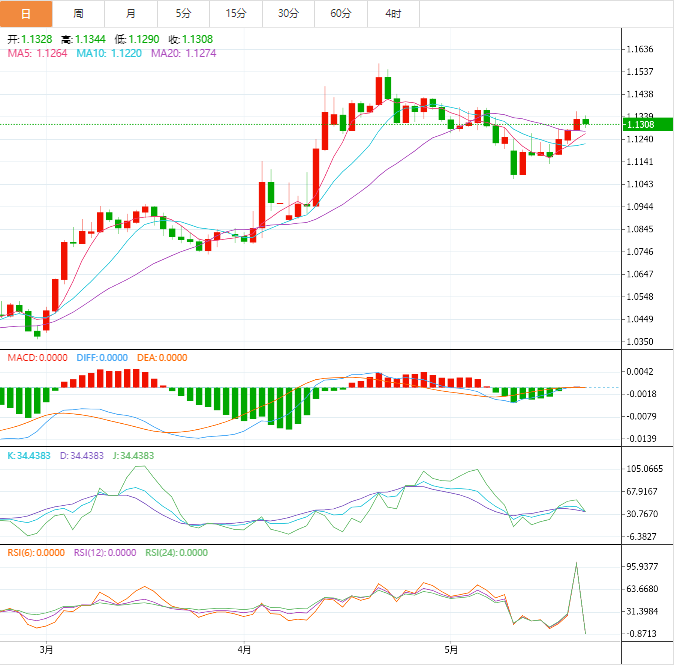Click the DEA: 0.0000 indicator label
Screen dimensions: 675x666
[160, 357]
